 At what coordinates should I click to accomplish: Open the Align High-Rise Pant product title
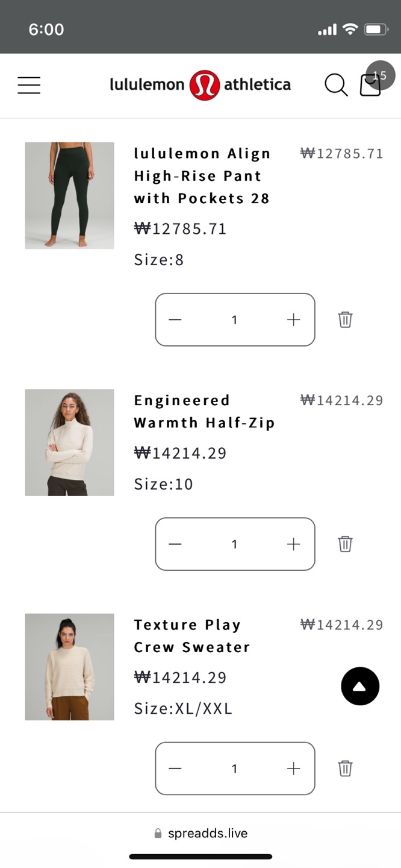(x=202, y=176)
